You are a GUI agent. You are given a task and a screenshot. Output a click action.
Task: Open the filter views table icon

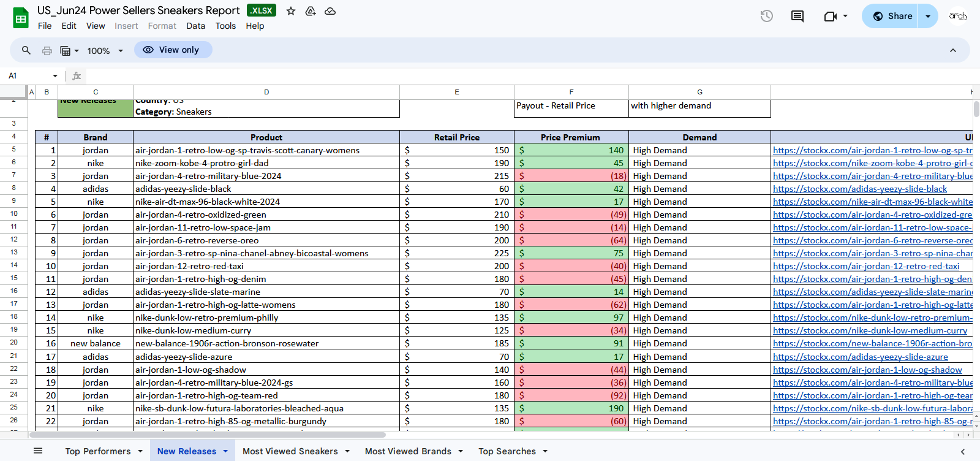tap(66, 50)
